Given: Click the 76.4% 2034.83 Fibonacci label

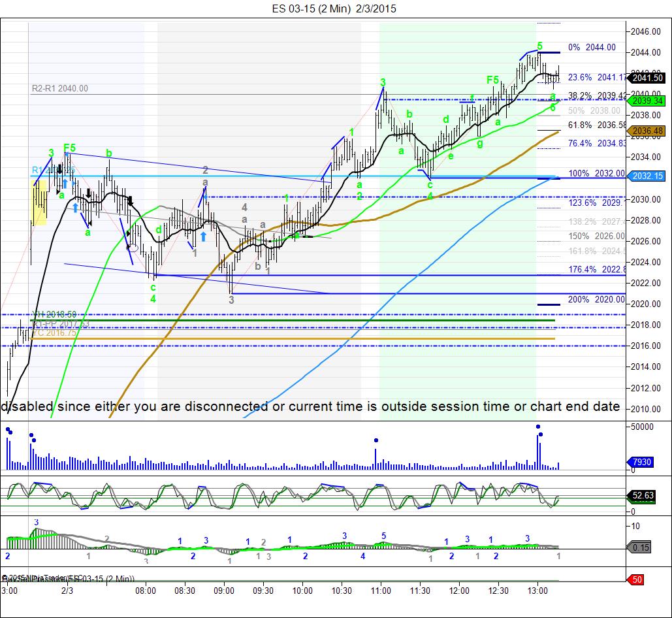Looking at the screenshot, I should point(597,144).
